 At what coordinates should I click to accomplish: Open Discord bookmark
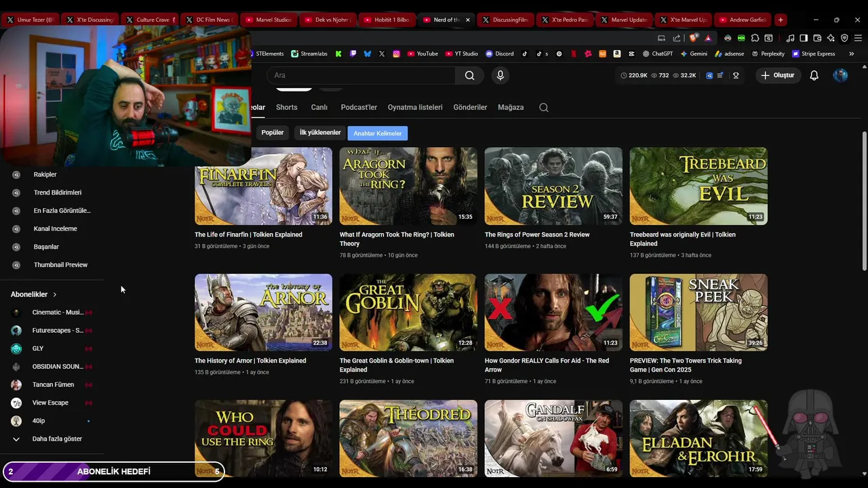click(500, 54)
